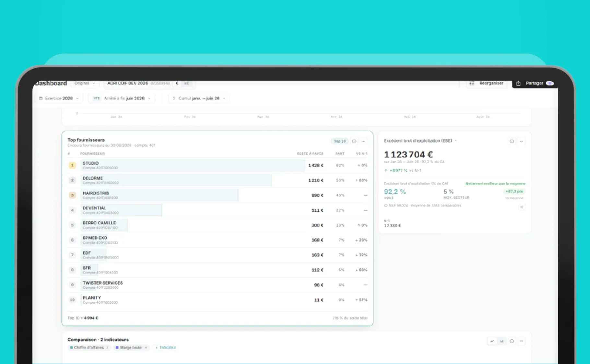This screenshot has height=364, width=590.
Task: Select the TWISTER SERVICES supplier row
Action: [218, 285]
